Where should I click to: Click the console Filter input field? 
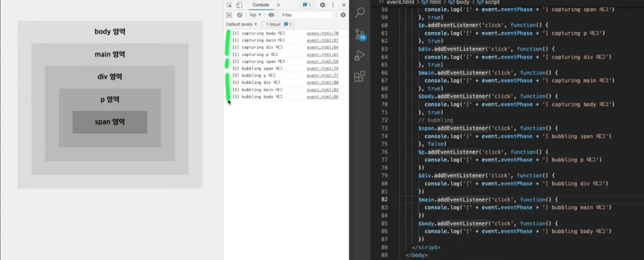tap(306, 15)
